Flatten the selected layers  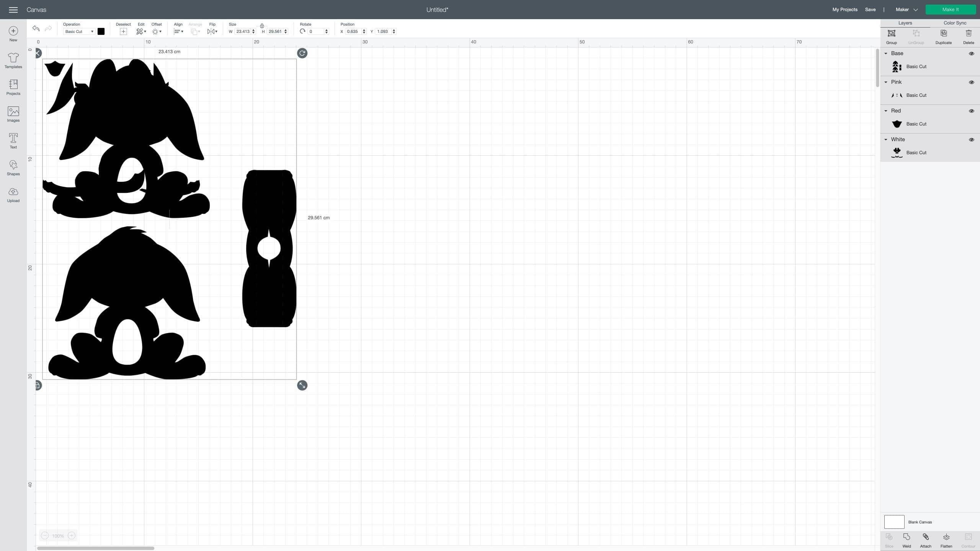pyautogui.click(x=946, y=540)
